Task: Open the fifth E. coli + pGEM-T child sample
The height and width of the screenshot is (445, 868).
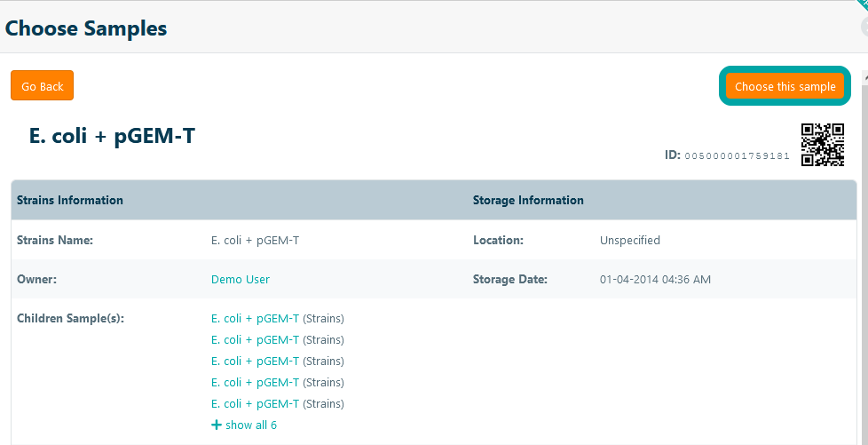Action: pyautogui.click(x=255, y=404)
